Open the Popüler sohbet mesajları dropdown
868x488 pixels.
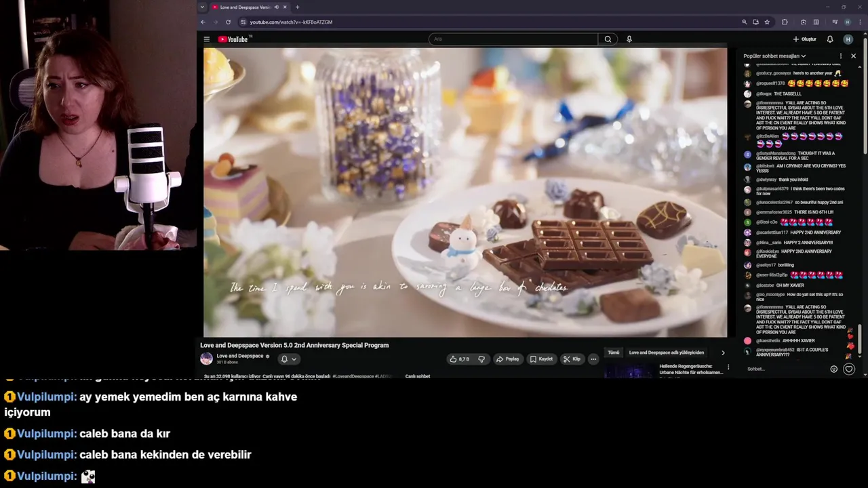pos(774,56)
